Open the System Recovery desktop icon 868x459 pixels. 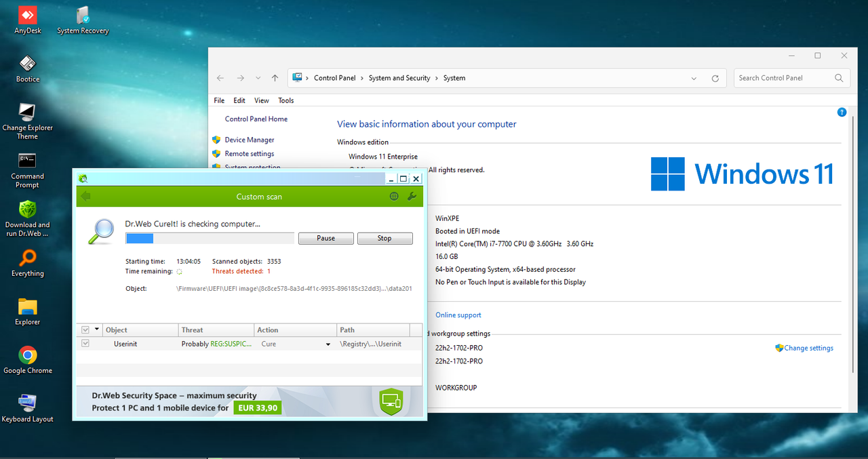pos(83,20)
